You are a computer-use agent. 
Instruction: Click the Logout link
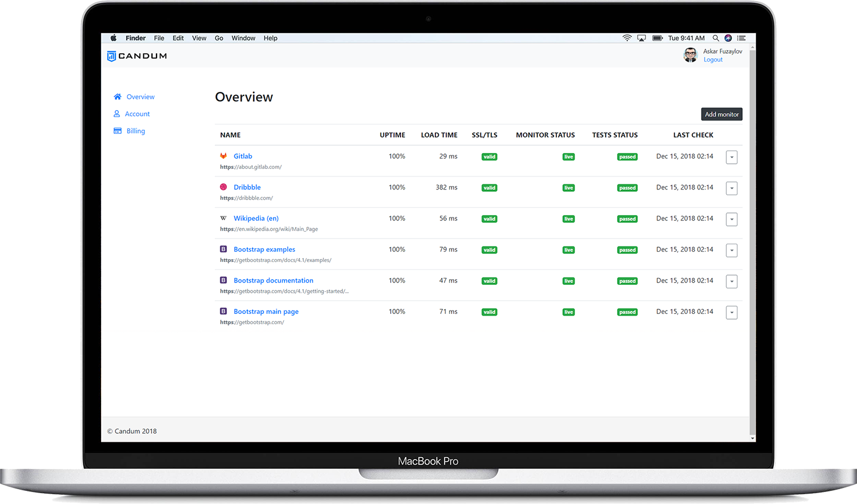point(713,60)
